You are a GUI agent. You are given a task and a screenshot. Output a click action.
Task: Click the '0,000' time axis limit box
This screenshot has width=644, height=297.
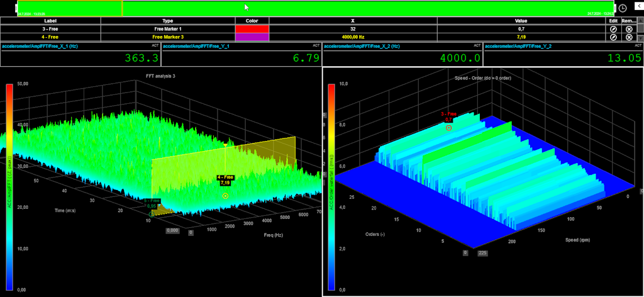tap(172, 230)
